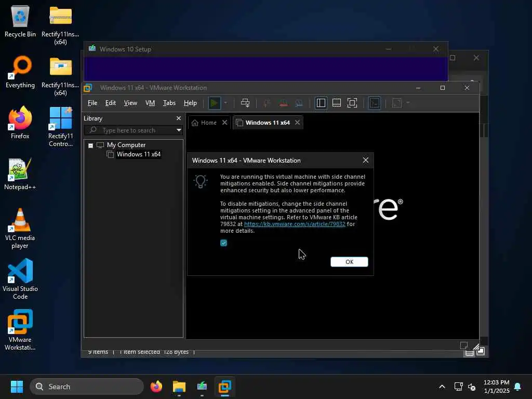The width and height of the screenshot is (532, 399).
Task: Switch Explorer to details view icon
Action: pos(469,353)
